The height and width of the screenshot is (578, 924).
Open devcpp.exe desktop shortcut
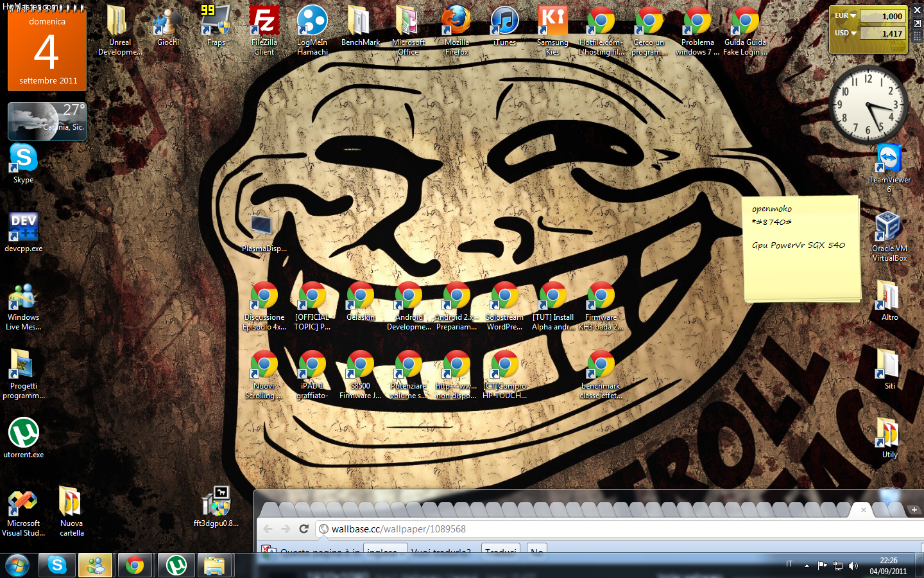tap(24, 232)
